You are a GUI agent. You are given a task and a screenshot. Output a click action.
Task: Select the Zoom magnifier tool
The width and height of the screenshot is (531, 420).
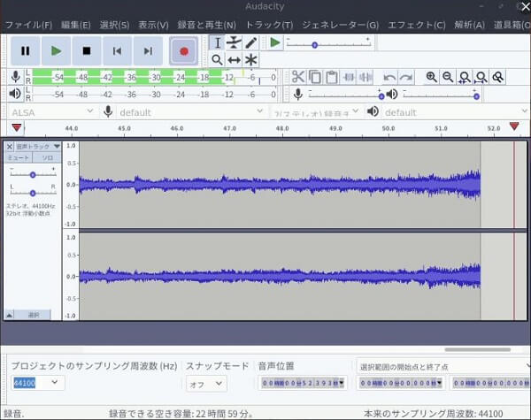click(217, 60)
